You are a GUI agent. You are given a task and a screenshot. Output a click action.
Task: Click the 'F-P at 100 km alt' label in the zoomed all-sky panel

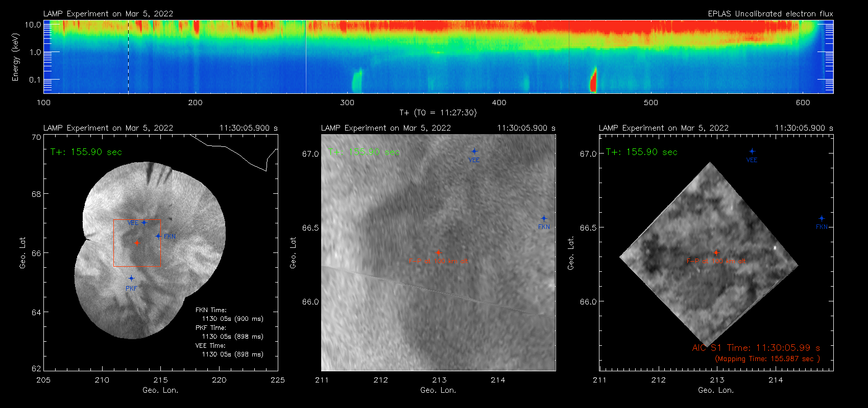[438, 261]
